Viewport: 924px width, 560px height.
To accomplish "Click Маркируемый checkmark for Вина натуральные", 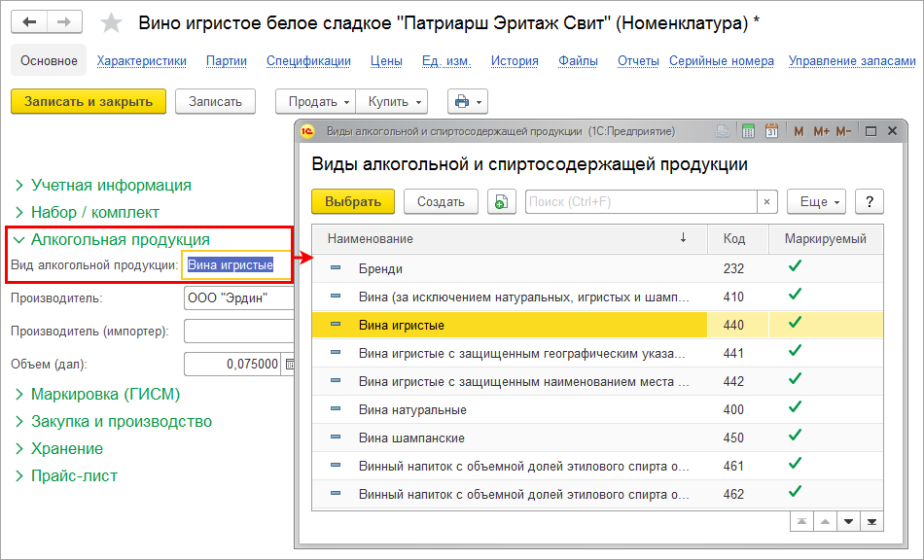I will tap(795, 407).
